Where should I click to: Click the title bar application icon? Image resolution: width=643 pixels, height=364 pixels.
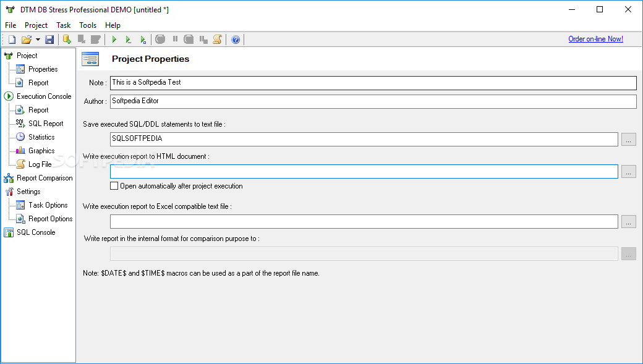pos(11,9)
